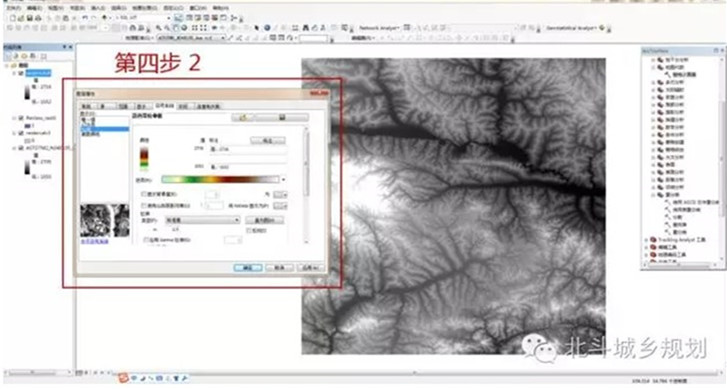The height and width of the screenshot is (390, 727).
Task: Enable the hillshade effect checkbox
Action: 144,205
